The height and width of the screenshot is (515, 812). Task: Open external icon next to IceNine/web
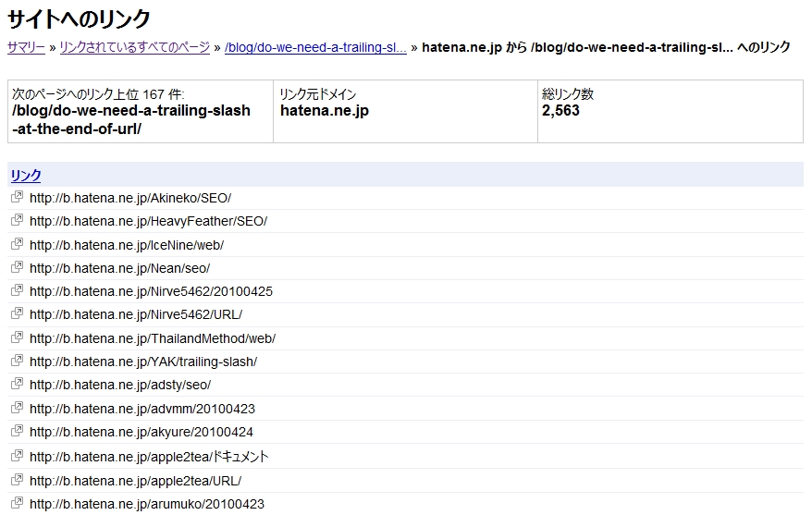coord(17,244)
